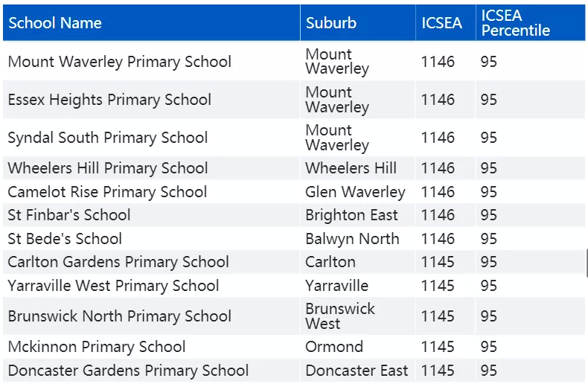The image size is (588, 384).
Task: Click Syndal South Primary School name
Action: 108,138
